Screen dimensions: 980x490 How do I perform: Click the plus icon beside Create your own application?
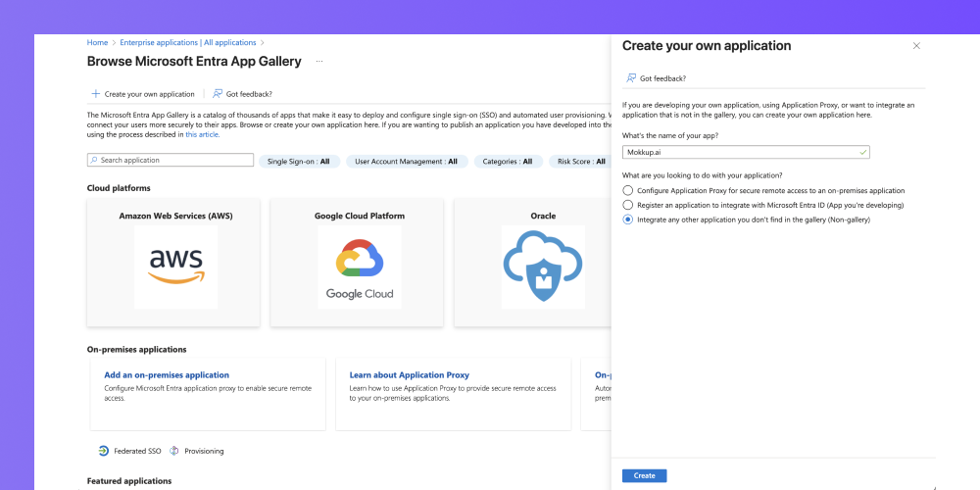tap(96, 94)
